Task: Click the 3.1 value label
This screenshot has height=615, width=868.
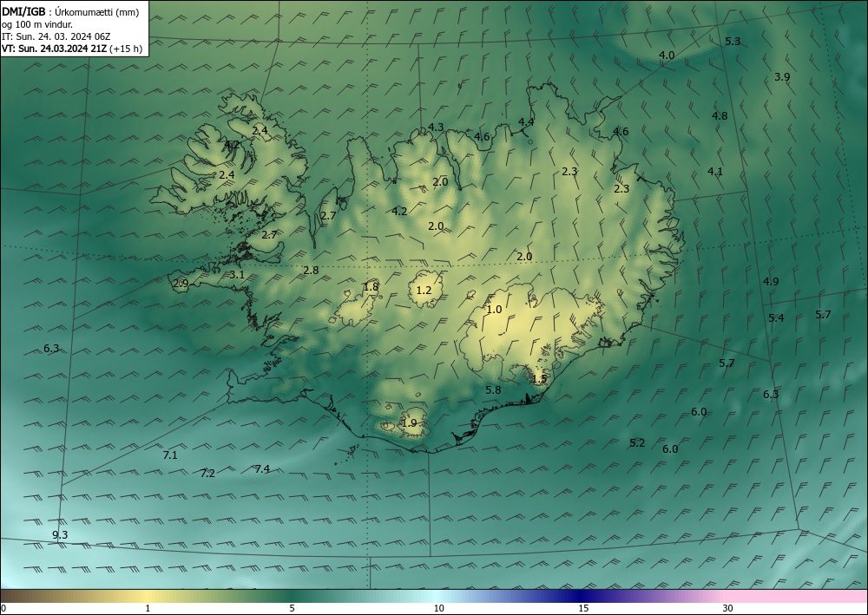Action: coord(237,275)
